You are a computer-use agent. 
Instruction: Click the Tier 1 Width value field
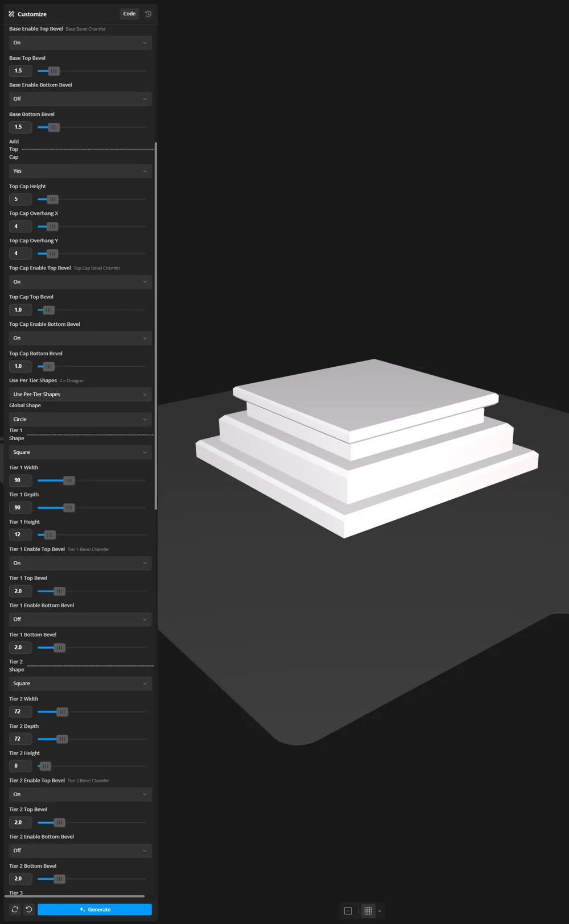[x=20, y=480]
